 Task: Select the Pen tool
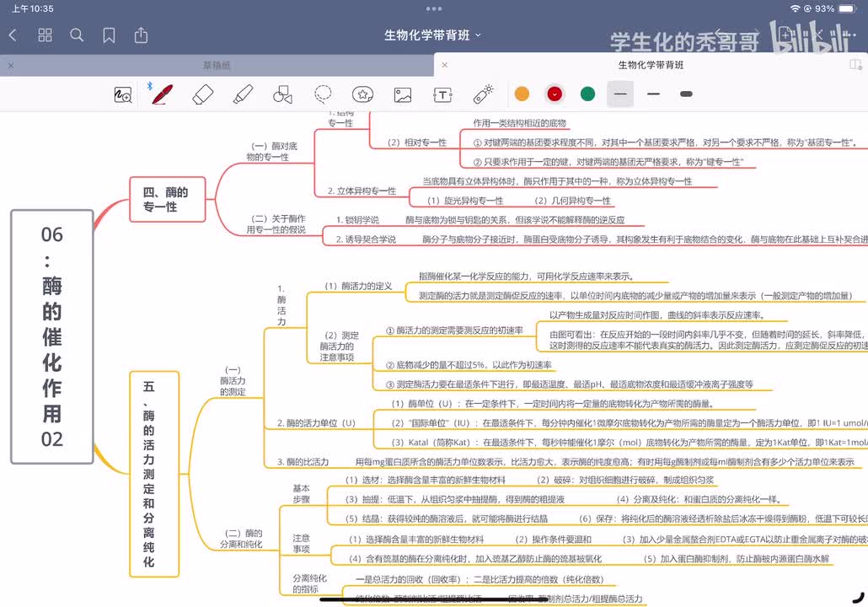pyautogui.click(x=163, y=94)
